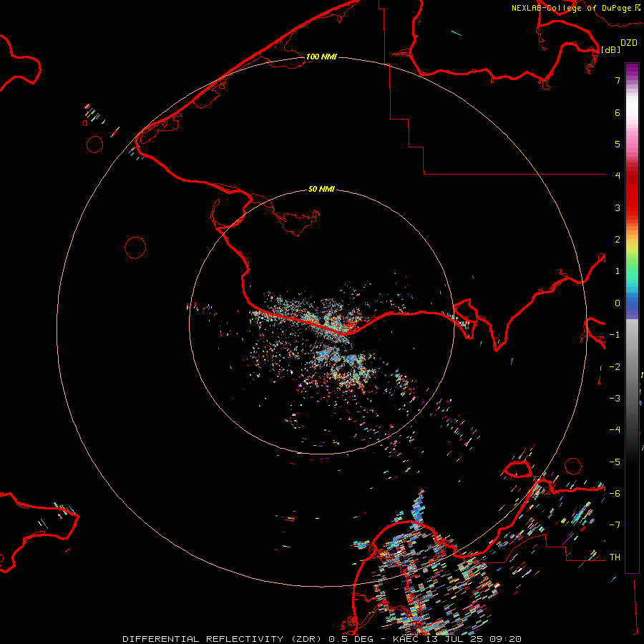This screenshot has width=644, height=644.
Task: Click the "TH" threshold label on the color scale
Action: 615,557
